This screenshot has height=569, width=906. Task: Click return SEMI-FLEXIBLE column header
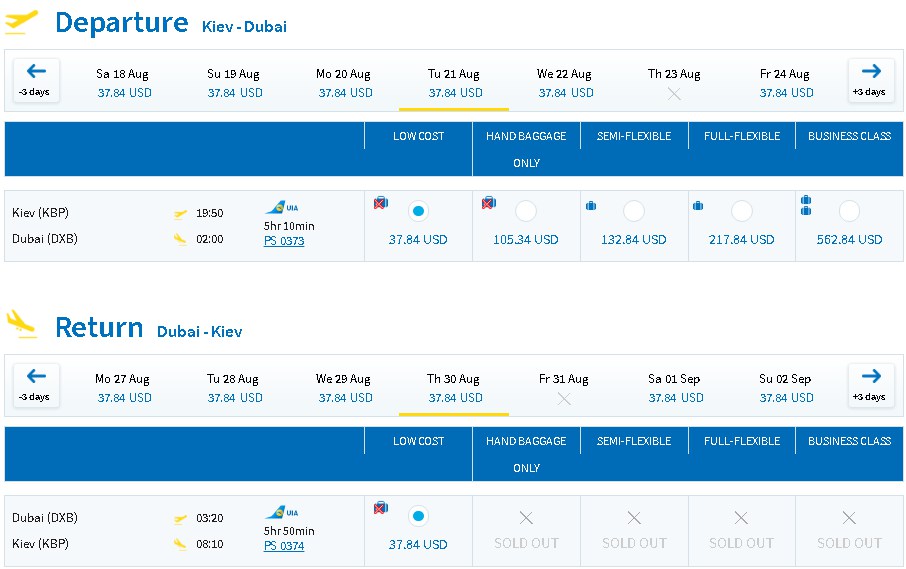pyautogui.click(x=634, y=441)
